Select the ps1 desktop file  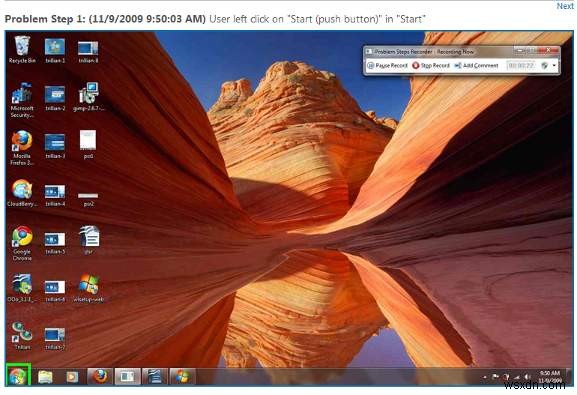88,144
